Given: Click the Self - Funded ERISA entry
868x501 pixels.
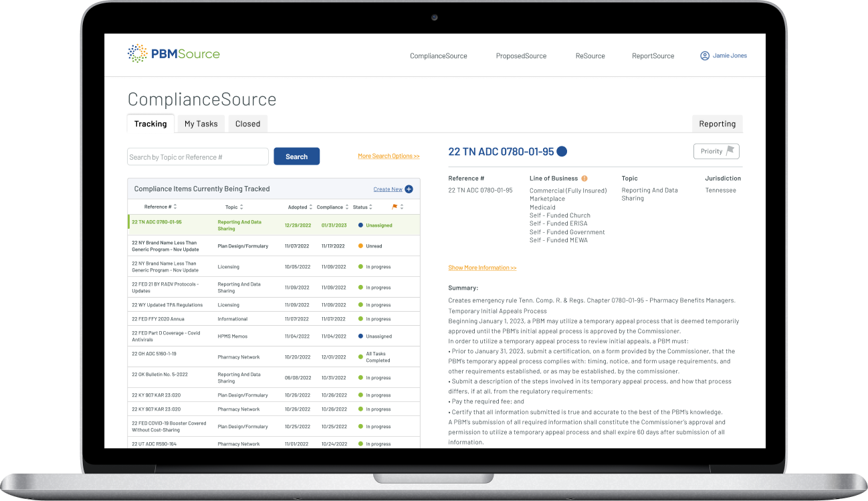Looking at the screenshot, I should point(558,224).
